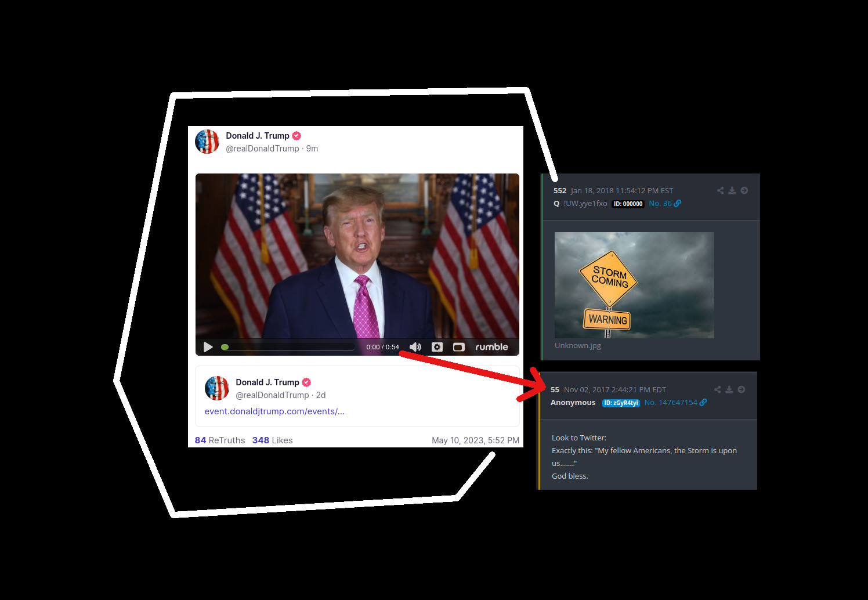Mute the video volume speaker icon

click(415, 347)
